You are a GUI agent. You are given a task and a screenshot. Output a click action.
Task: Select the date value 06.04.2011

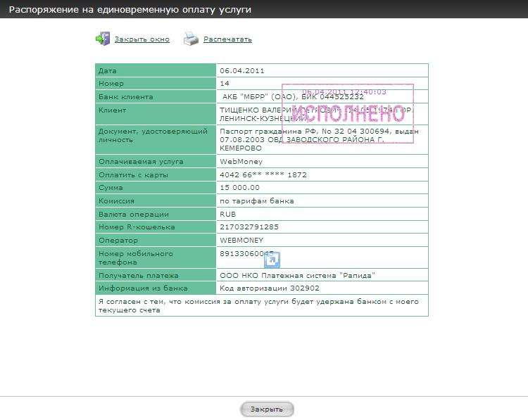pyautogui.click(x=242, y=70)
